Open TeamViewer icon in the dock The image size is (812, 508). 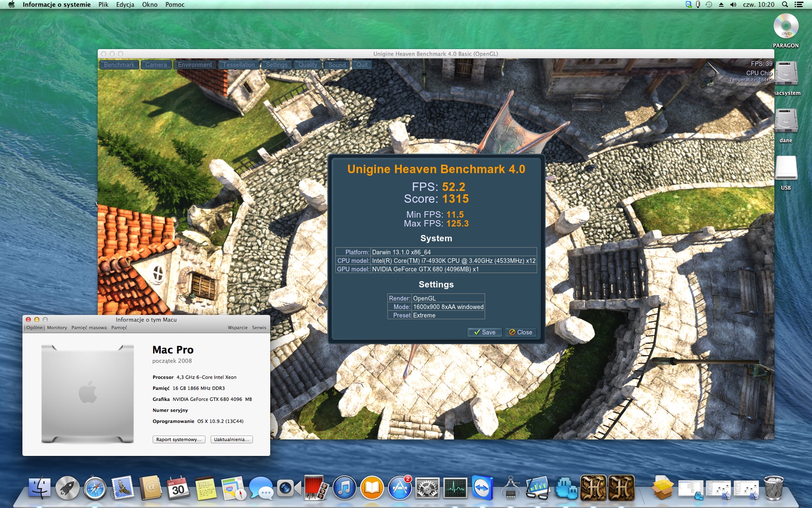coord(483,488)
